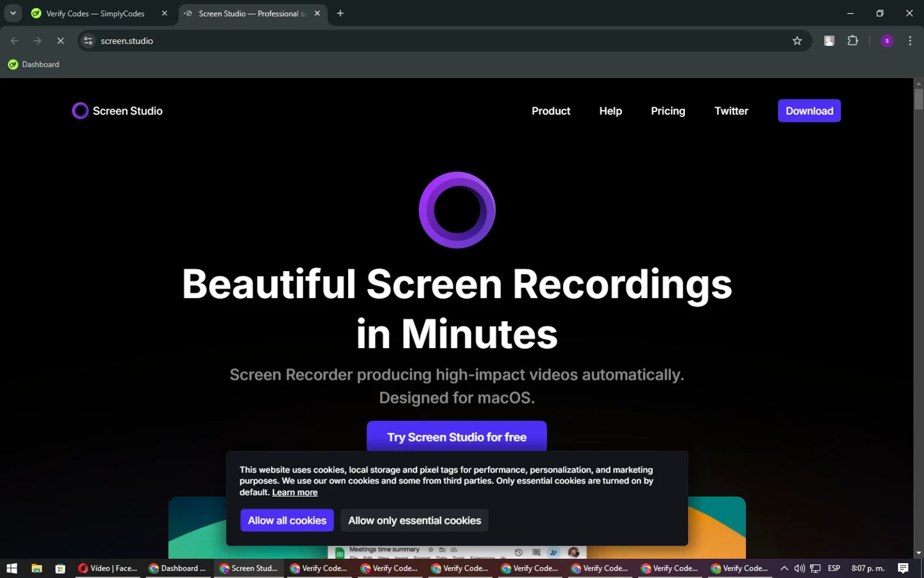Image resolution: width=924 pixels, height=578 pixels.
Task: Click the Designed for macOS. subtitle text
Action: click(456, 398)
